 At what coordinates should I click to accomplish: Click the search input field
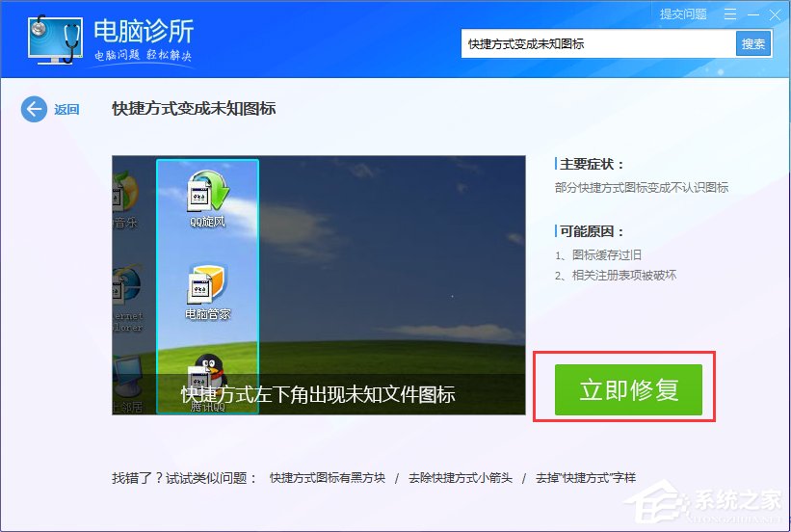point(598,44)
